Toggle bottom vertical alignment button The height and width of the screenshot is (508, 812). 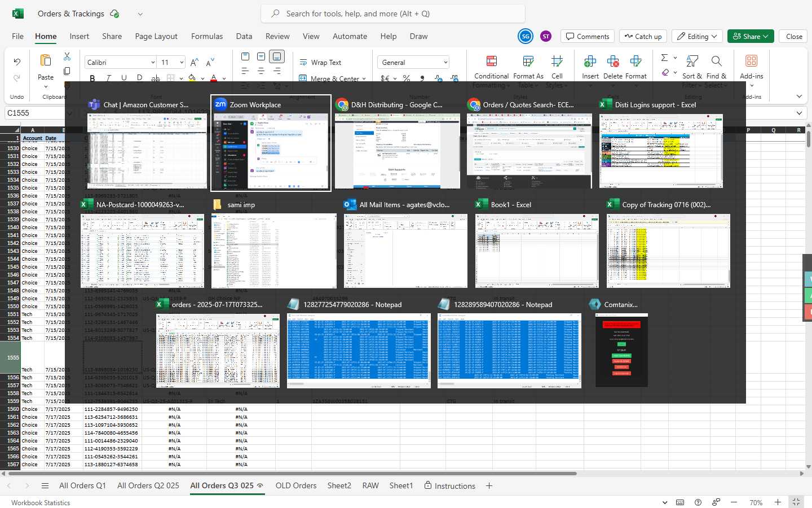click(x=276, y=56)
